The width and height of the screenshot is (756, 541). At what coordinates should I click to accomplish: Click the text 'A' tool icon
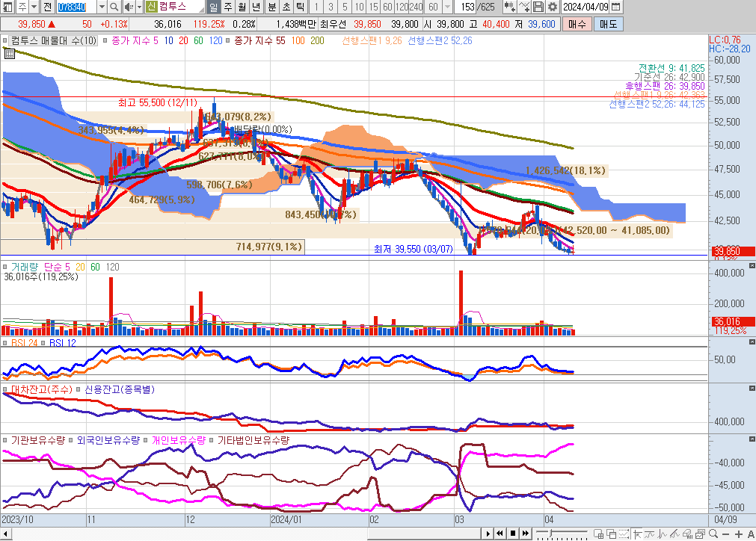[749, 534]
